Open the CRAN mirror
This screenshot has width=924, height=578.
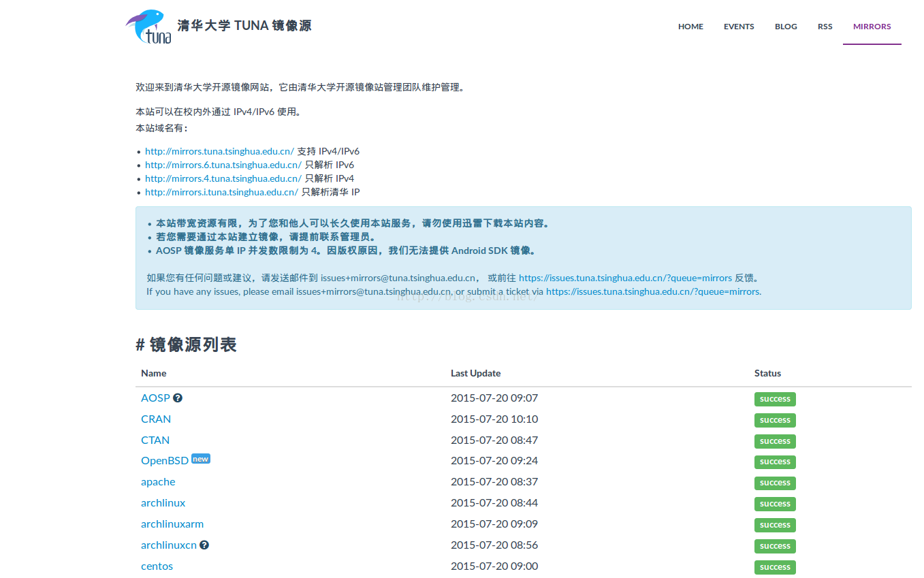156,419
